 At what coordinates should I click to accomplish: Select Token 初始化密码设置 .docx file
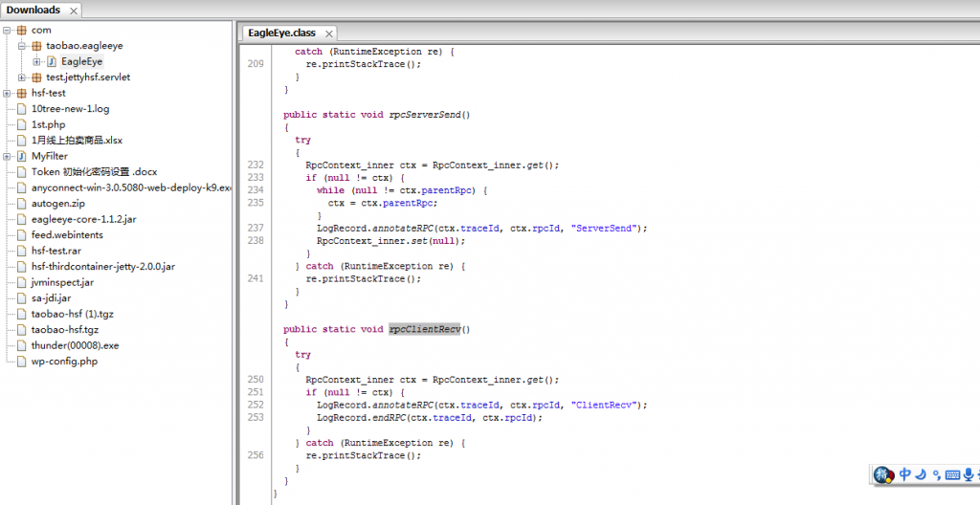click(x=95, y=172)
